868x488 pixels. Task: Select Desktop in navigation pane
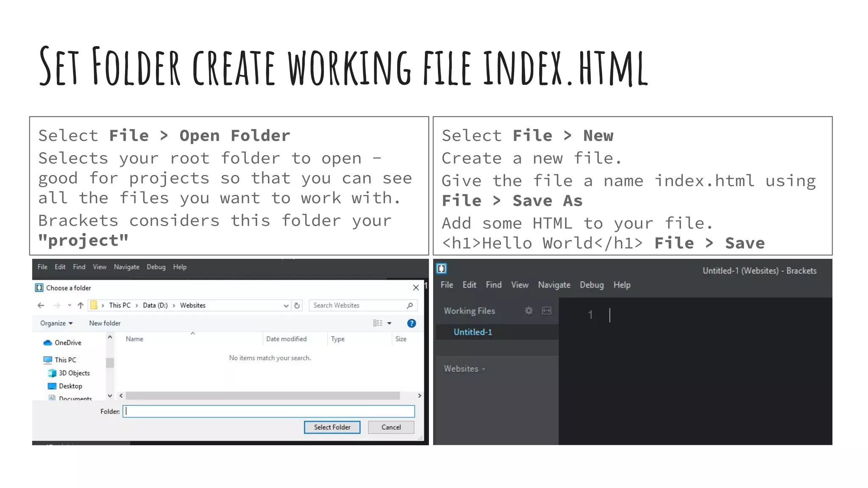click(x=65, y=386)
